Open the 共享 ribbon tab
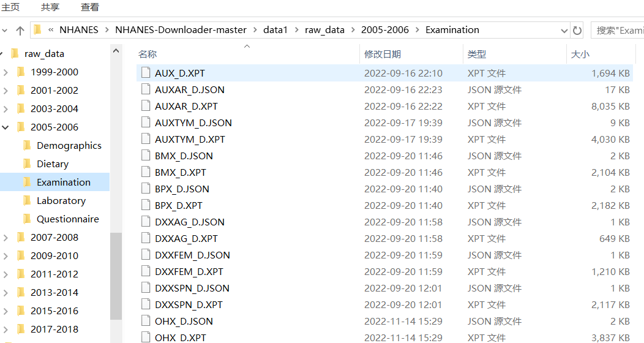This screenshot has width=644, height=343. pos(50,7)
